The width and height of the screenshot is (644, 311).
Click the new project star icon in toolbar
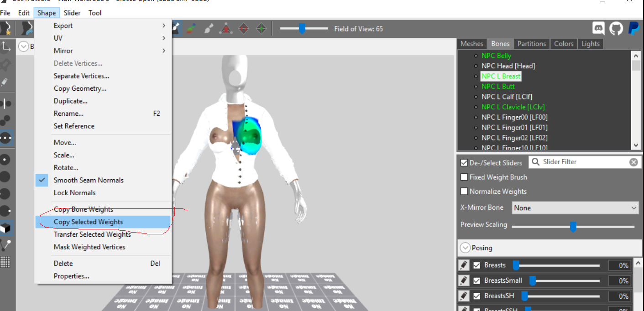(x=5, y=28)
